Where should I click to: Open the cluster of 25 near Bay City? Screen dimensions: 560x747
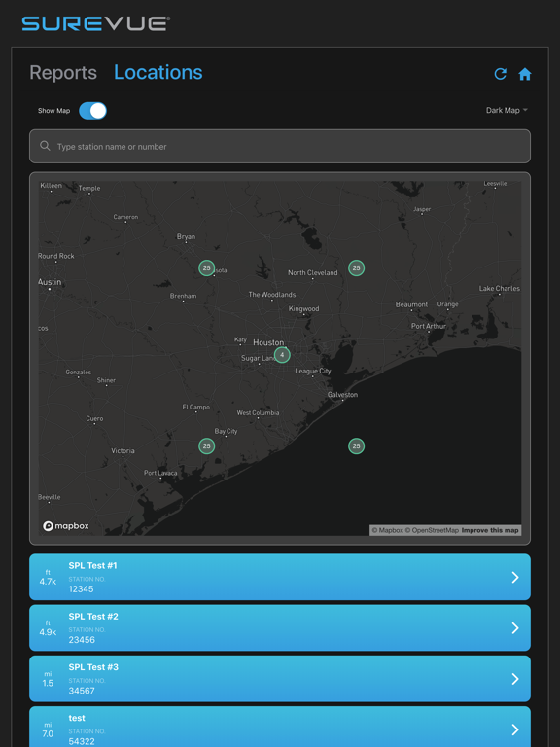(207, 445)
